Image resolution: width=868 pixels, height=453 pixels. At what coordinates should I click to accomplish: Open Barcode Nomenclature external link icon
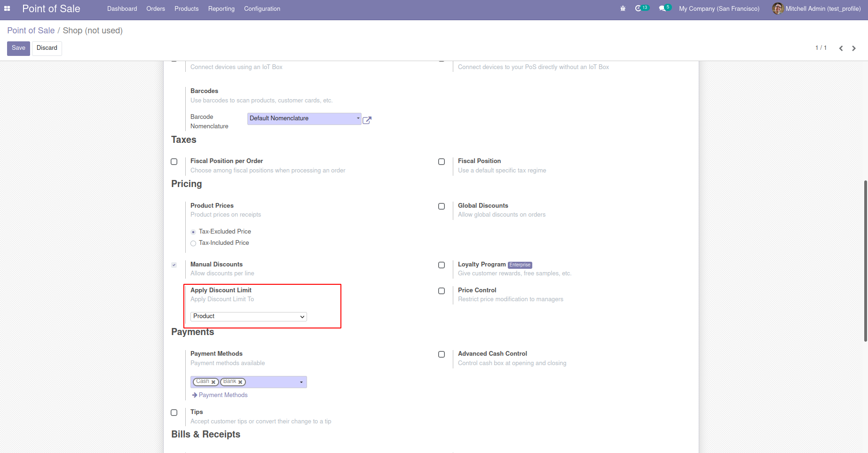click(367, 120)
